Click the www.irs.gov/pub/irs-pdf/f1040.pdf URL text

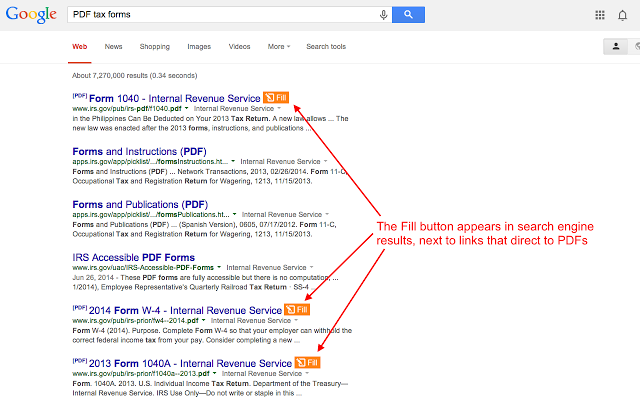(x=127, y=109)
